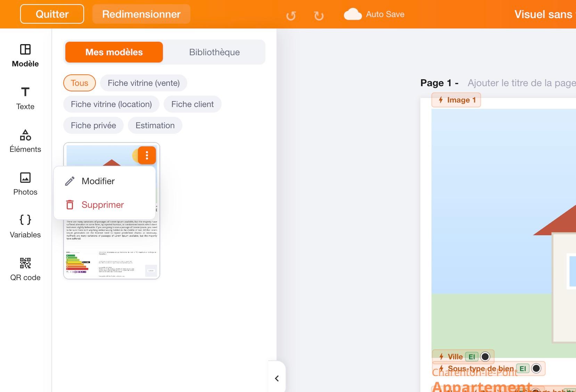The image size is (576, 392).
Task: Open the Photos panel icon
Action: coord(25,178)
